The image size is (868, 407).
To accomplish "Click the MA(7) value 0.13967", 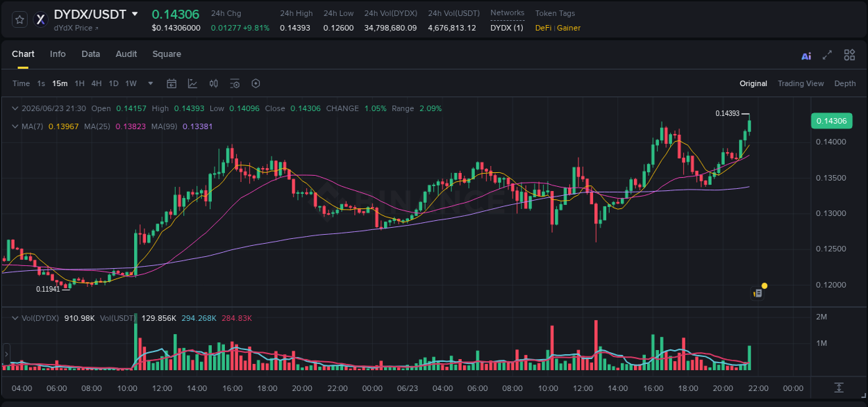I will 63,126.
